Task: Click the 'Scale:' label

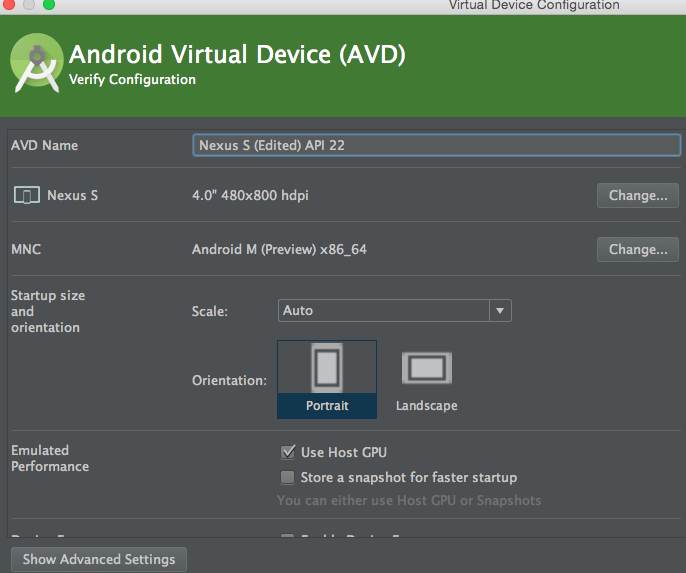Action: [x=210, y=311]
